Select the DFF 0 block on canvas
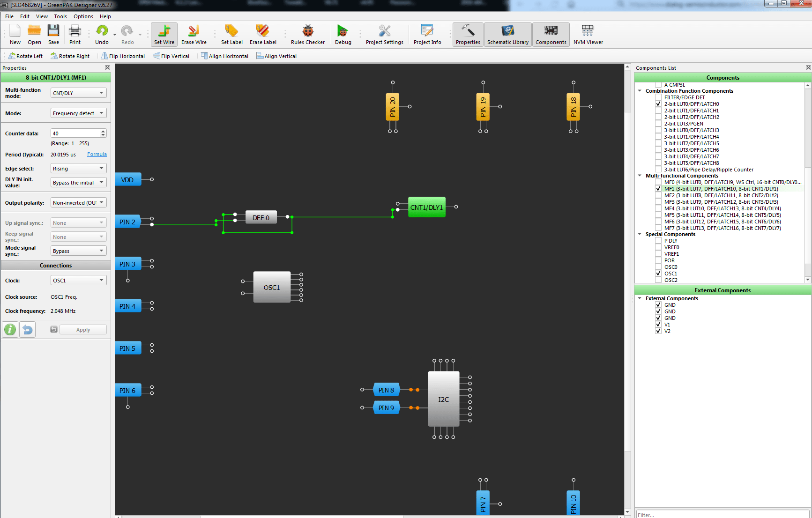The width and height of the screenshot is (812, 518). point(261,217)
